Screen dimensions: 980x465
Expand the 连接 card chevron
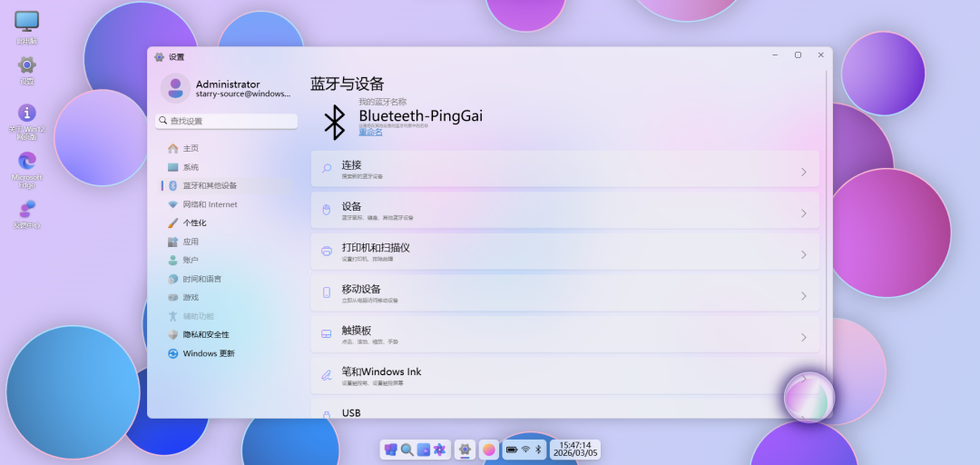[x=804, y=173]
